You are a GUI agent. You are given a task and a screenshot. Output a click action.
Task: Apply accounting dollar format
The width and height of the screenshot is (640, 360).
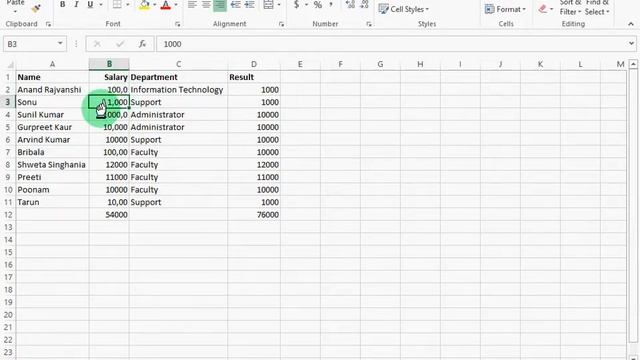[297, 5]
